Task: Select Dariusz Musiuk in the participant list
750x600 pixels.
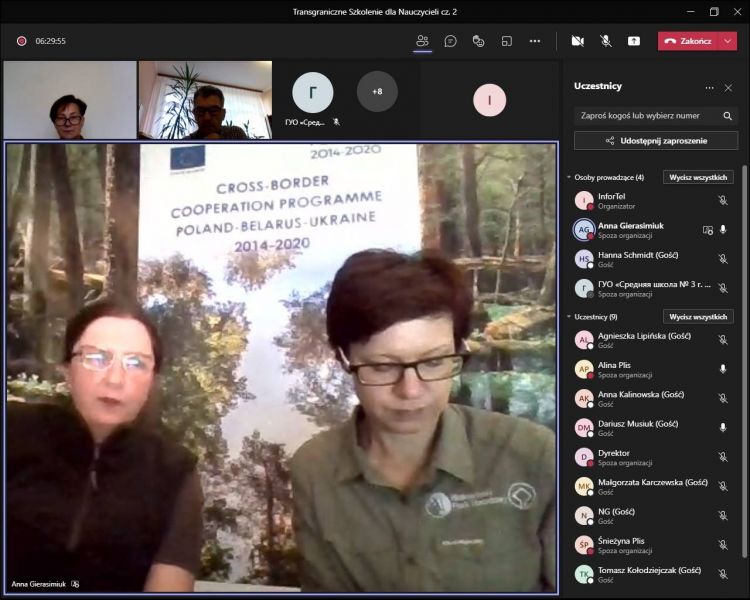Action: [640, 428]
